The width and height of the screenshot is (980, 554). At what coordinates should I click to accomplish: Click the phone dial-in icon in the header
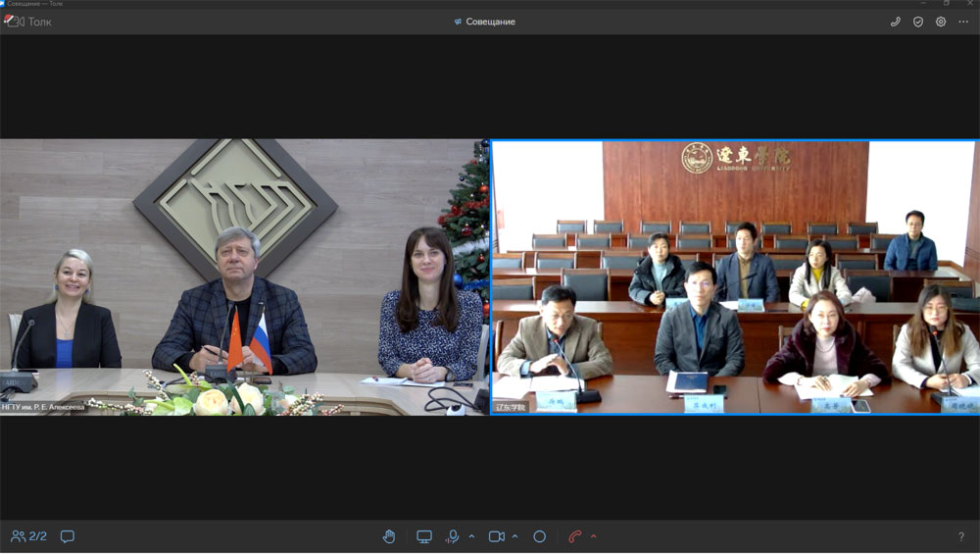click(x=896, y=22)
